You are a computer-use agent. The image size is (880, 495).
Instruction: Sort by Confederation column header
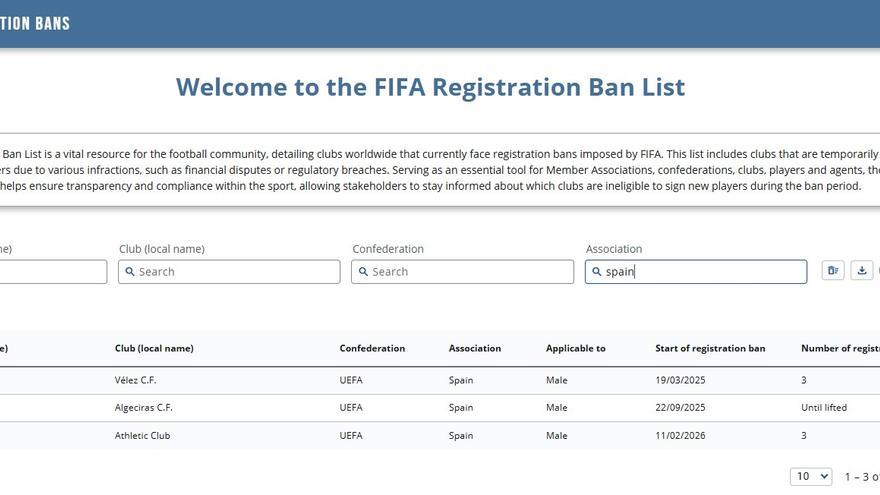[372, 349]
